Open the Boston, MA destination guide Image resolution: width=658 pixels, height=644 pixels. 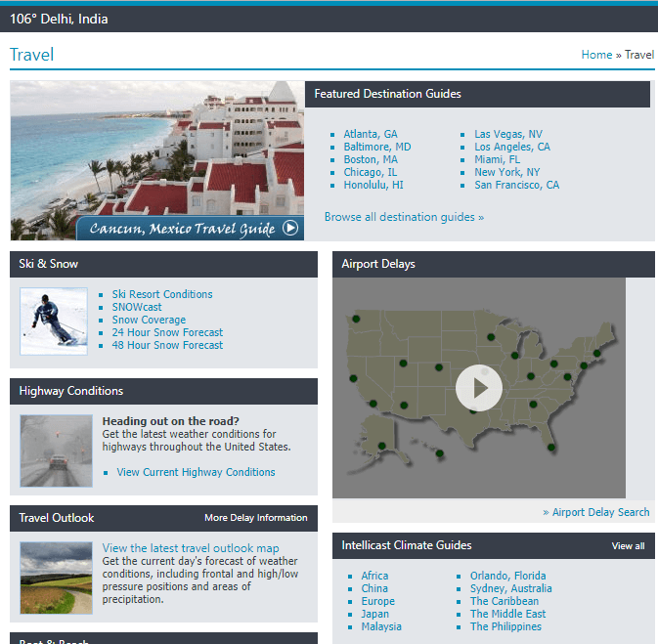coord(371,159)
